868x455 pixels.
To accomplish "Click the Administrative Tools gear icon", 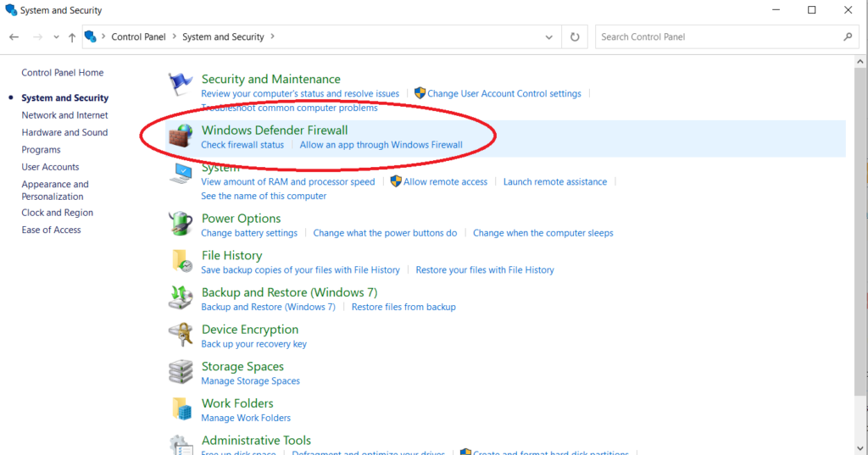I will click(181, 445).
